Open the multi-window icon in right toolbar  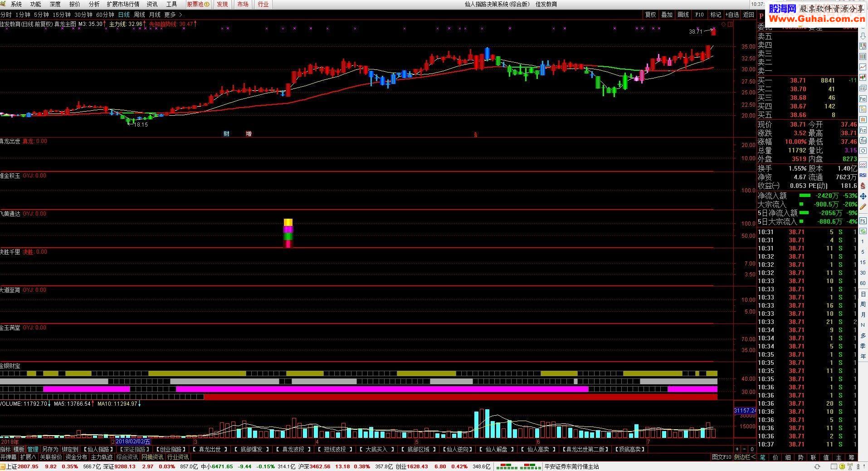863,88
